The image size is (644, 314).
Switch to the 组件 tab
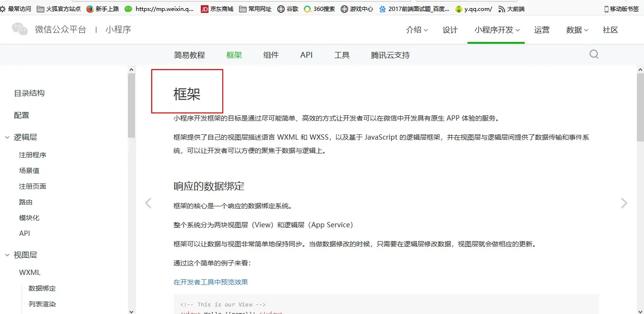pos(270,55)
